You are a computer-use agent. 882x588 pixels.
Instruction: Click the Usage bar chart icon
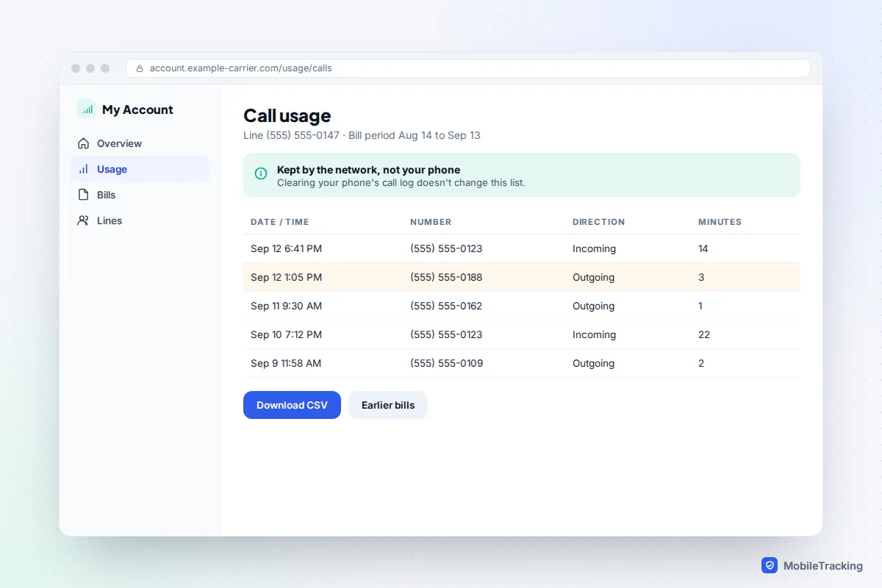83,169
